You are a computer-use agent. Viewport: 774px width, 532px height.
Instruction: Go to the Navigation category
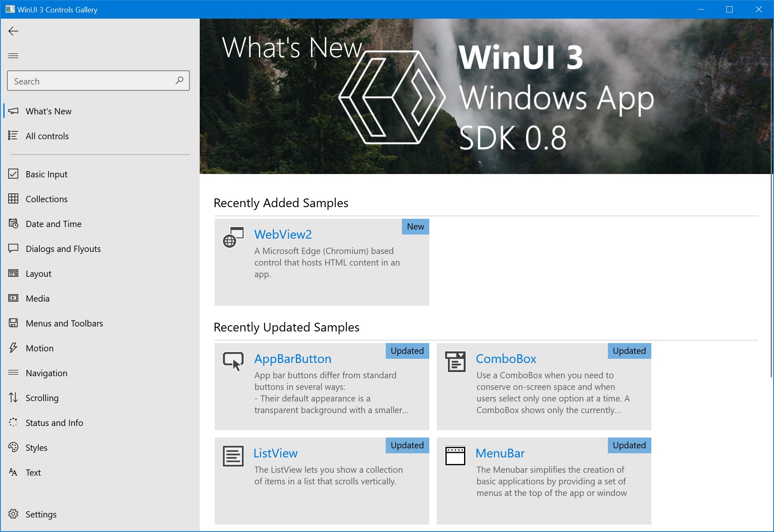tap(99, 373)
